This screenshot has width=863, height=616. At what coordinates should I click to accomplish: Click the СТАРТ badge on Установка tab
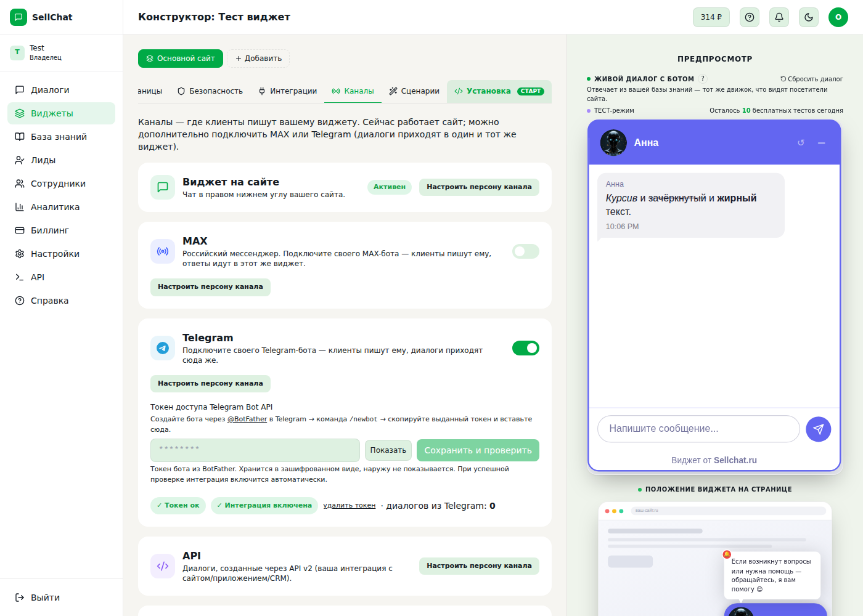pos(531,91)
